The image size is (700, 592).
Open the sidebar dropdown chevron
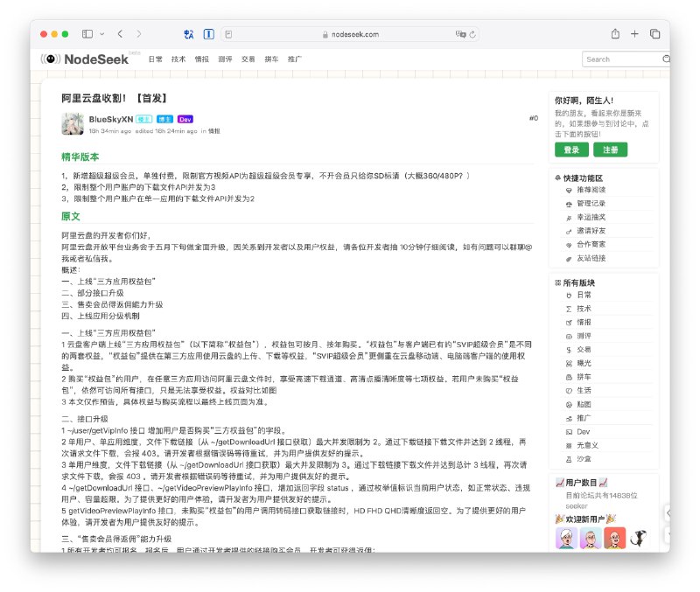click(101, 34)
